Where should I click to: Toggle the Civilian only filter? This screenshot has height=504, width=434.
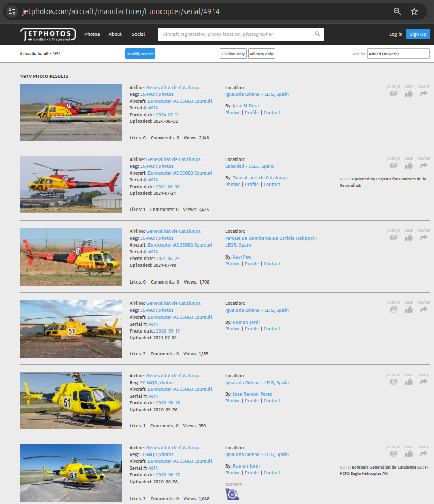233,54
